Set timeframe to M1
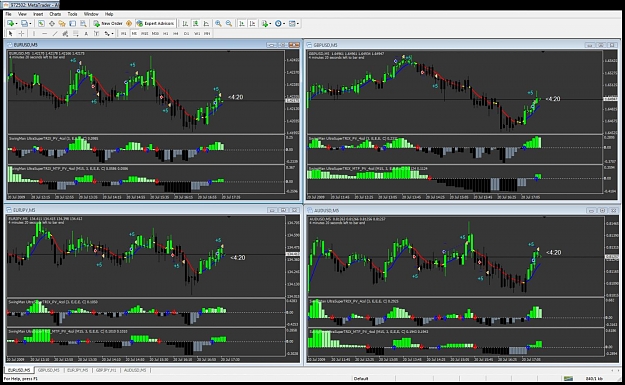Image resolution: width=625 pixels, height=385 pixels. (124, 34)
